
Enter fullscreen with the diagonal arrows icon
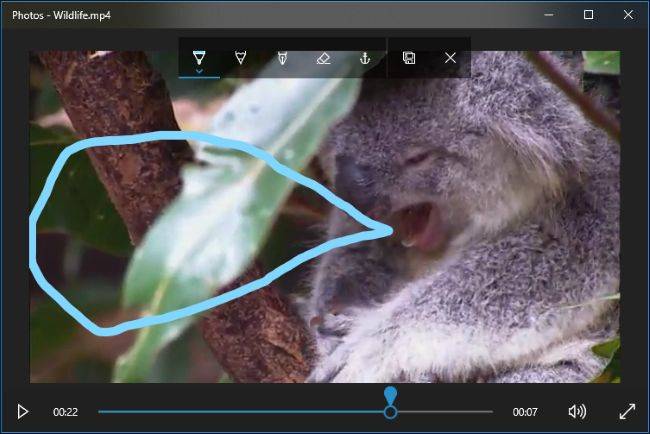[x=627, y=412]
